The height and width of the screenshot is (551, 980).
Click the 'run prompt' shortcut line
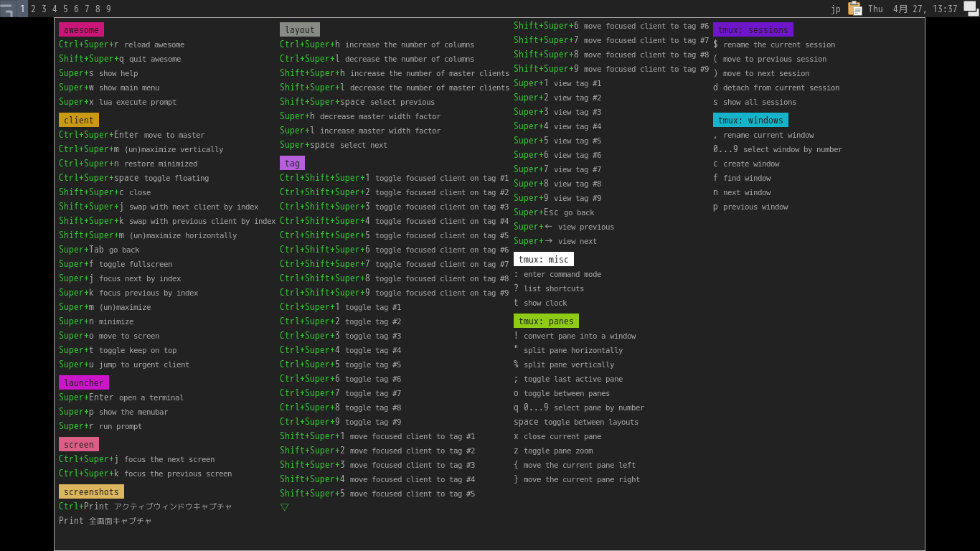100,426
